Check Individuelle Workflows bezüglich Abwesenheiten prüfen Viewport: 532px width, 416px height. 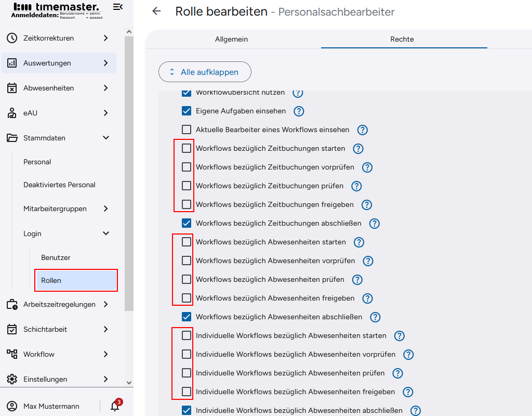(185, 373)
